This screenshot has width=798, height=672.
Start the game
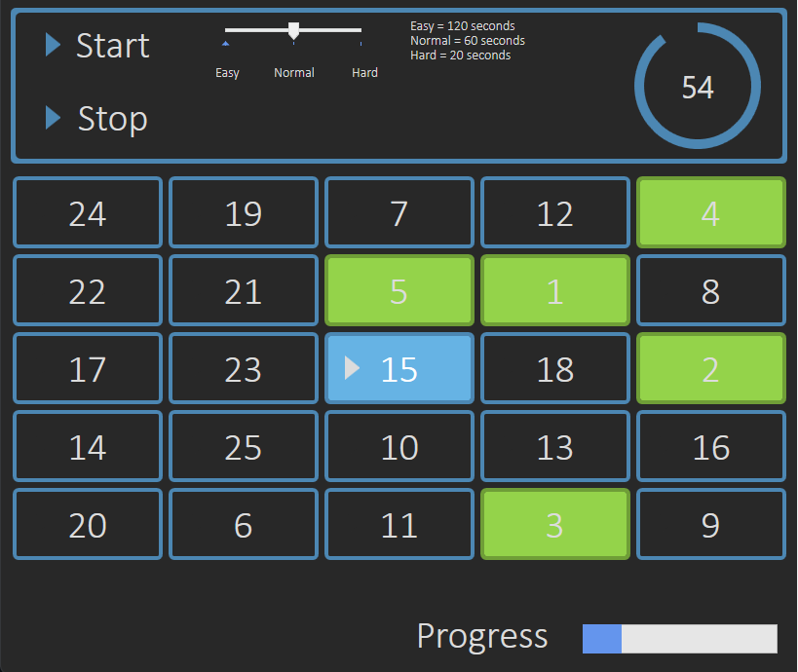tap(112, 45)
